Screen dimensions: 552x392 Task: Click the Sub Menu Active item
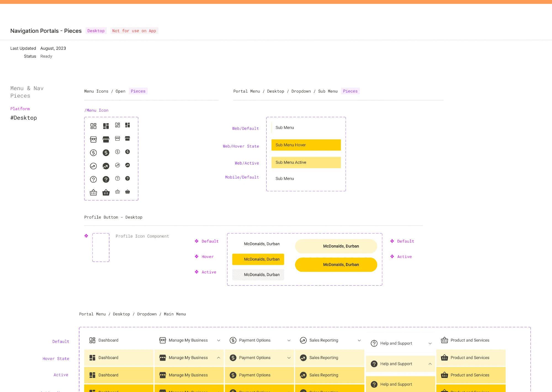point(306,162)
